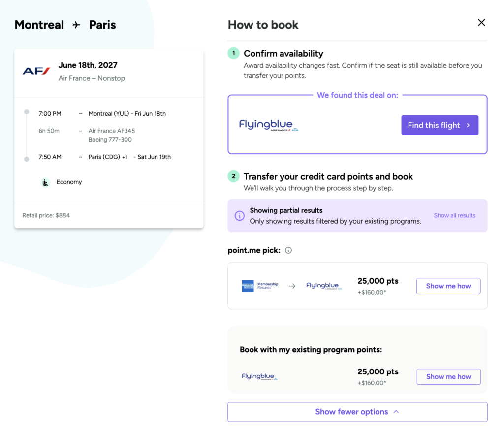
Task: Click the Retail price $884 text
Action: click(46, 215)
